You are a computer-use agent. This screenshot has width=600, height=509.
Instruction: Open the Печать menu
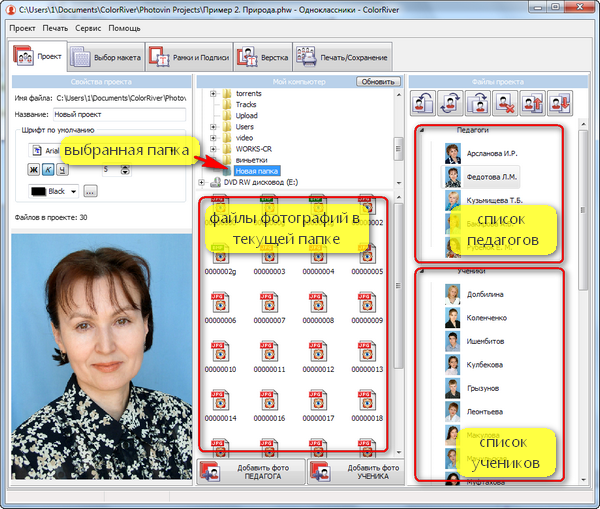pos(55,28)
